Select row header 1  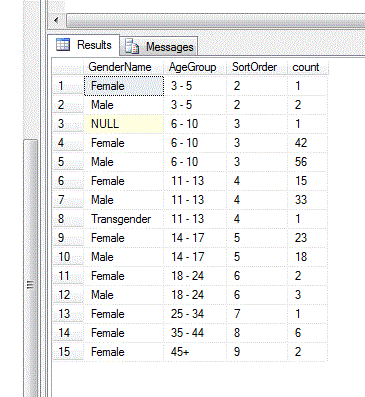68,86
